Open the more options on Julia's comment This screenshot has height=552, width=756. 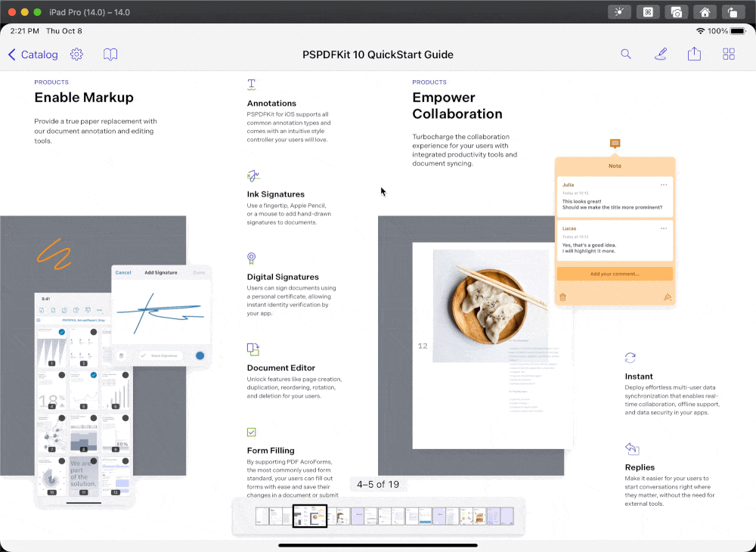pyautogui.click(x=664, y=185)
